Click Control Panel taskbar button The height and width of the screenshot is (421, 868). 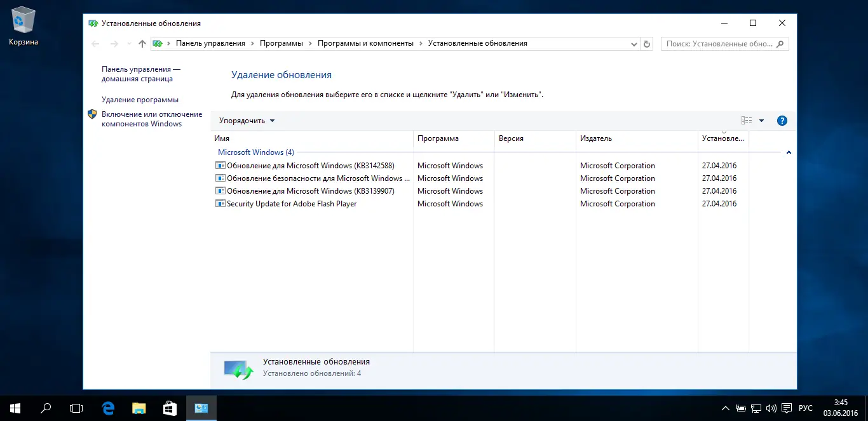(201, 408)
